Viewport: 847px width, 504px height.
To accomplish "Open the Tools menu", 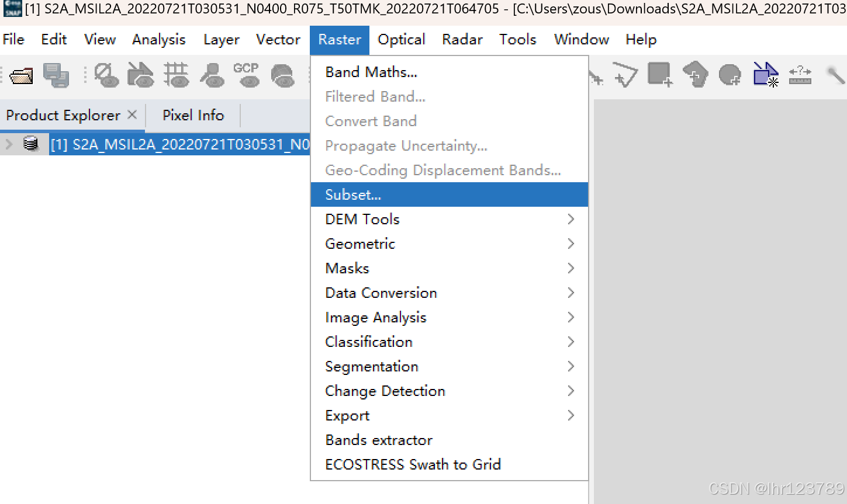I will tap(518, 40).
